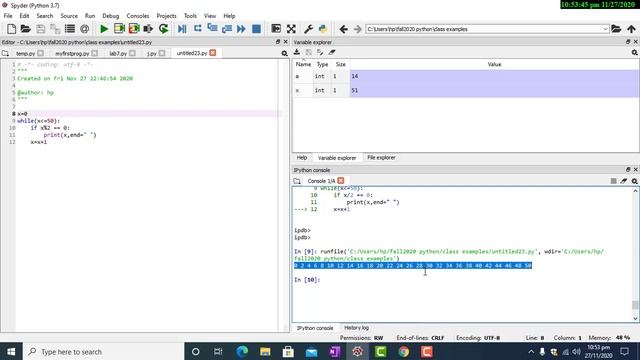Open the File menu

8,16
